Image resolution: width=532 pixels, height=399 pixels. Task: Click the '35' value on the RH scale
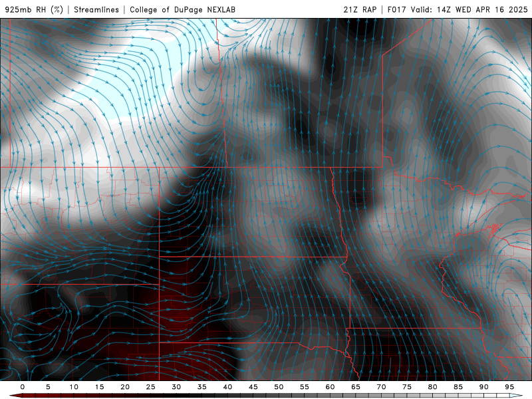click(202, 387)
